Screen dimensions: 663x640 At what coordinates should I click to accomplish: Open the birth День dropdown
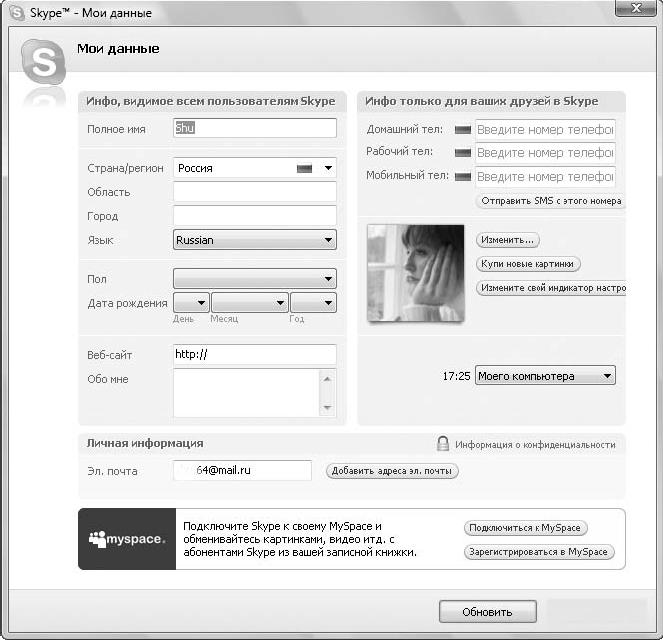tap(201, 303)
